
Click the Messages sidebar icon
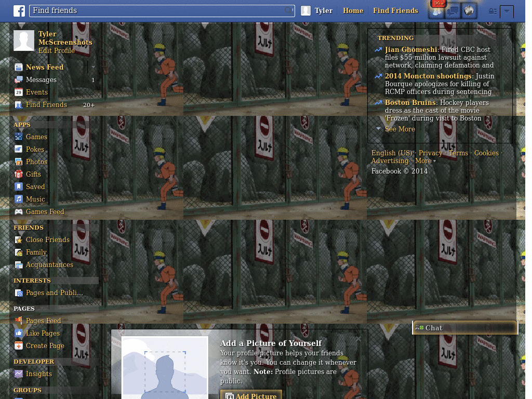(x=19, y=79)
